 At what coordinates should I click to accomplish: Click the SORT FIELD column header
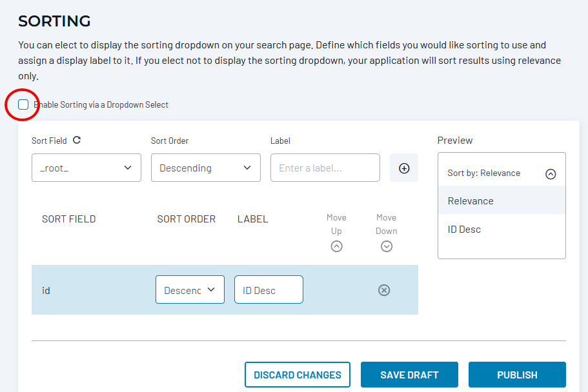pyautogui.click(x=68, y=219)
